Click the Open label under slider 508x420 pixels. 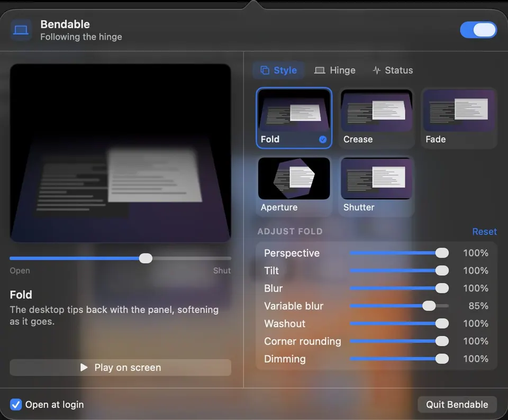tap(20, 271)
